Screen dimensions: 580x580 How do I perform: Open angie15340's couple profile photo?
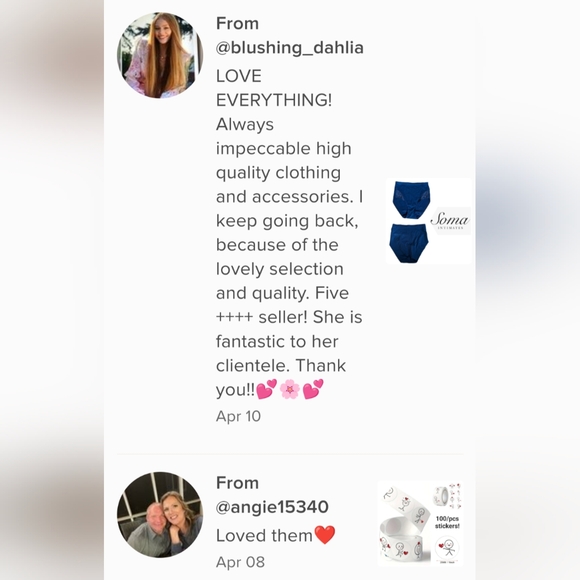pyautogui.click(x=160, y=515)
